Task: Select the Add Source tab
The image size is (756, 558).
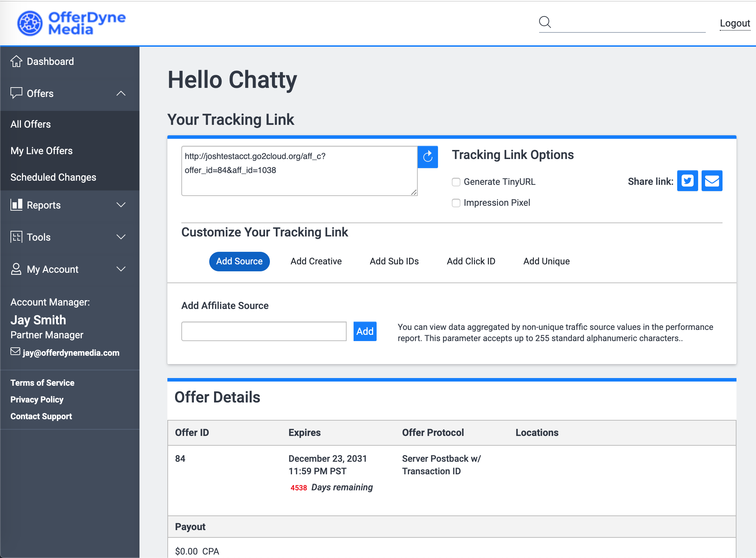Action: pos(239,261)
